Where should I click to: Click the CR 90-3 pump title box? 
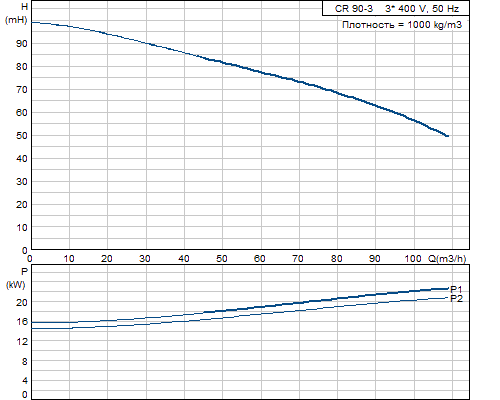[x=396, y=8]
